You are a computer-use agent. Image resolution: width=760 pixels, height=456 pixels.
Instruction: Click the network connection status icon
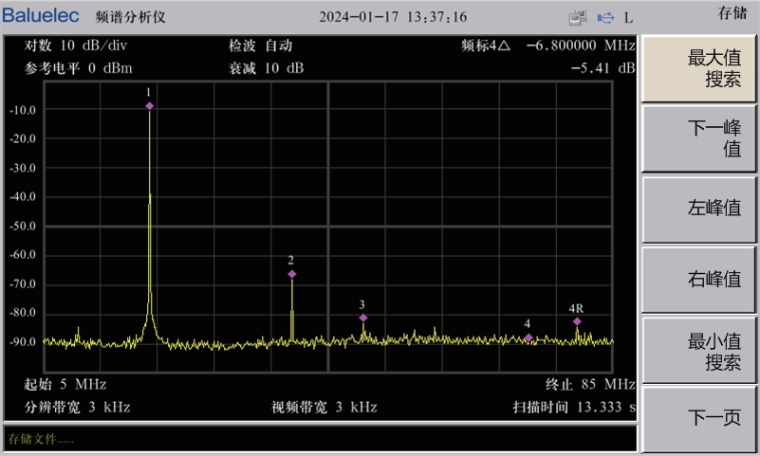click(x=577, y=17)
